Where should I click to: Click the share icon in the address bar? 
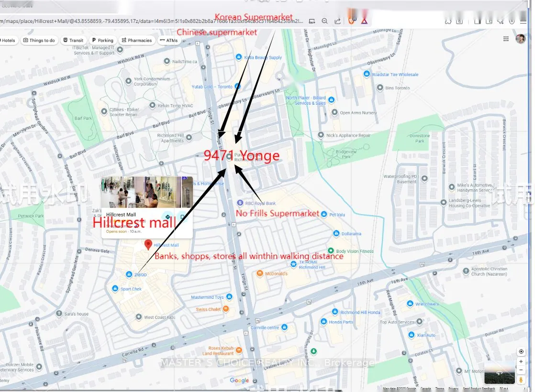click(x=337, y=21)
